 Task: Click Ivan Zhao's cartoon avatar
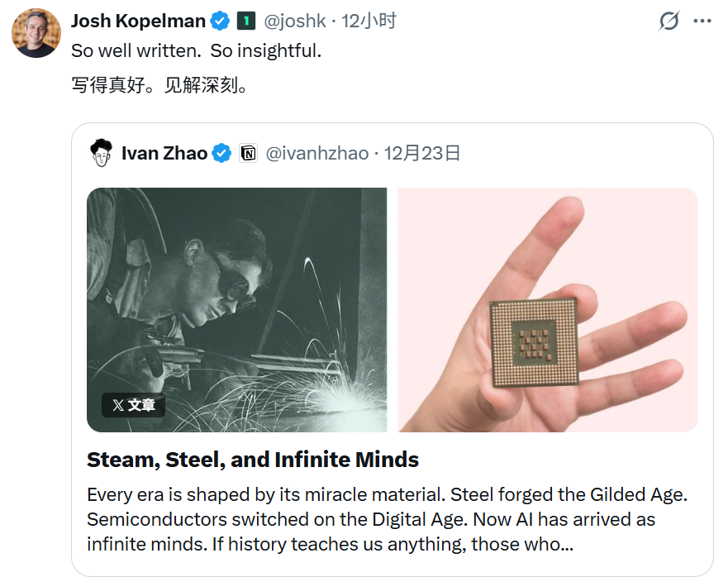[101, 152]
